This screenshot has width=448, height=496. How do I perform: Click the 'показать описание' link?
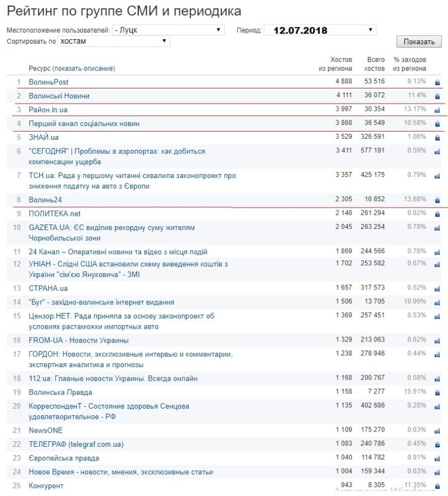(x=83, y=68)
